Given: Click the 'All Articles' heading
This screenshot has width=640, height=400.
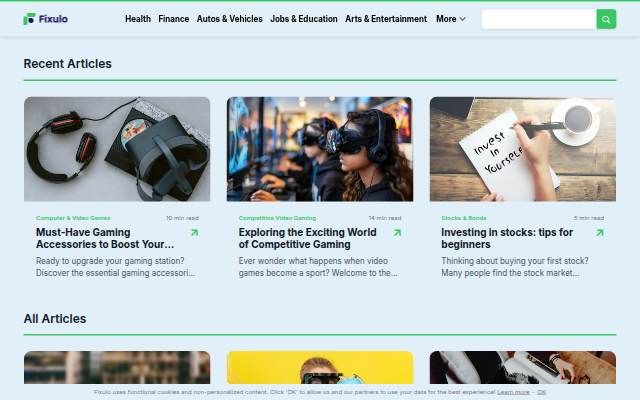Looking at the screenshot, I should point(55,318).
